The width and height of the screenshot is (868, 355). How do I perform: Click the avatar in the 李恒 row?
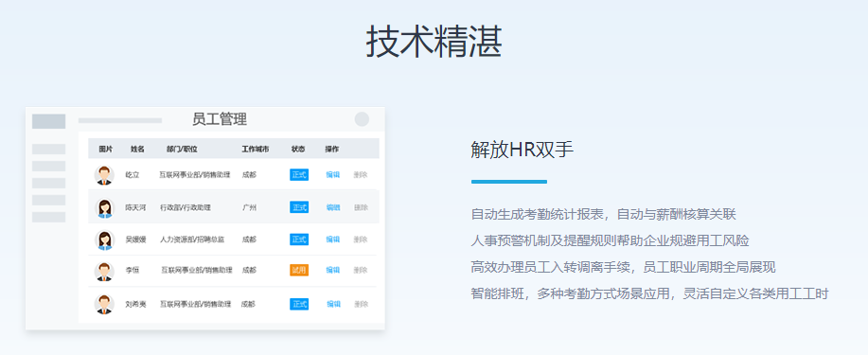(x=104, y=271)
